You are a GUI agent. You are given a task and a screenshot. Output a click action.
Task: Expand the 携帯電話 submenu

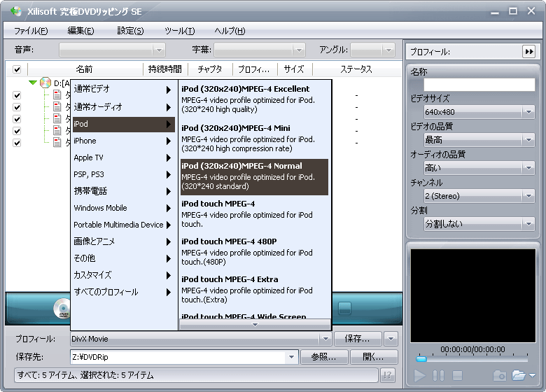[x=124, y=191]
